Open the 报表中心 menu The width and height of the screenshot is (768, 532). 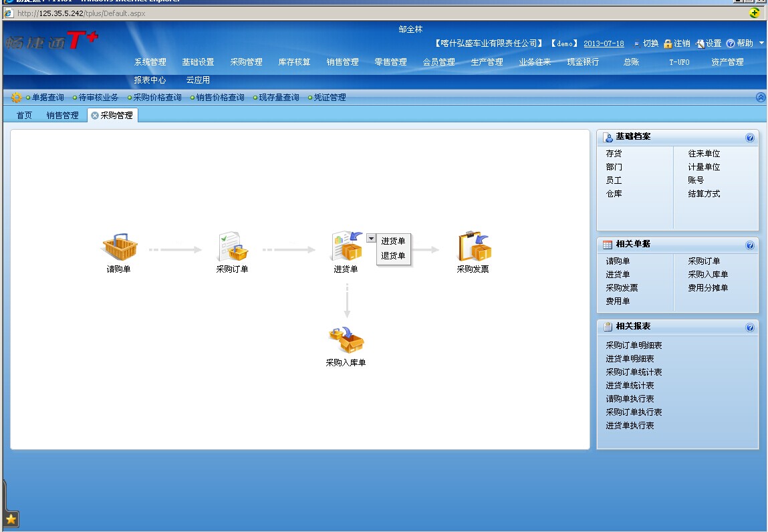(x=150, y=80)
